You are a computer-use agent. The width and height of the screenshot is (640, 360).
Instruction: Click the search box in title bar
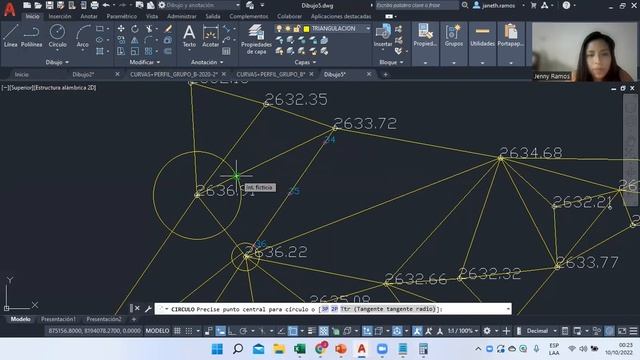tap(416, 5)
